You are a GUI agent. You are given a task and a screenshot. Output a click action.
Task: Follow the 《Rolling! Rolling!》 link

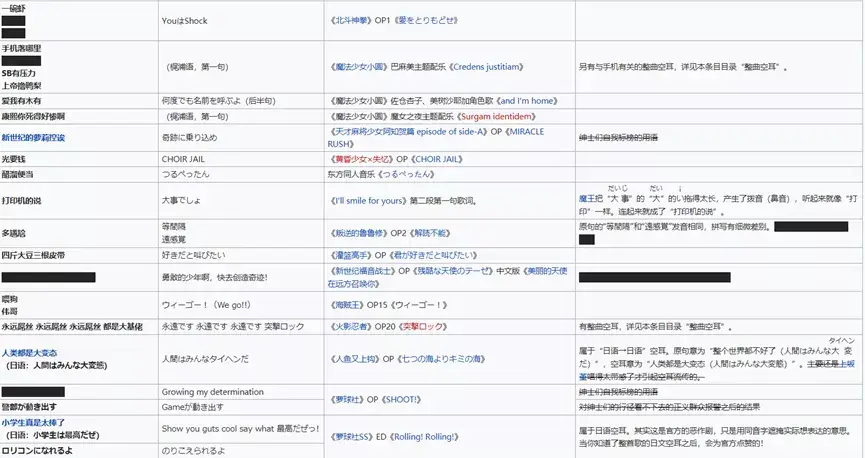pos(424,437)
